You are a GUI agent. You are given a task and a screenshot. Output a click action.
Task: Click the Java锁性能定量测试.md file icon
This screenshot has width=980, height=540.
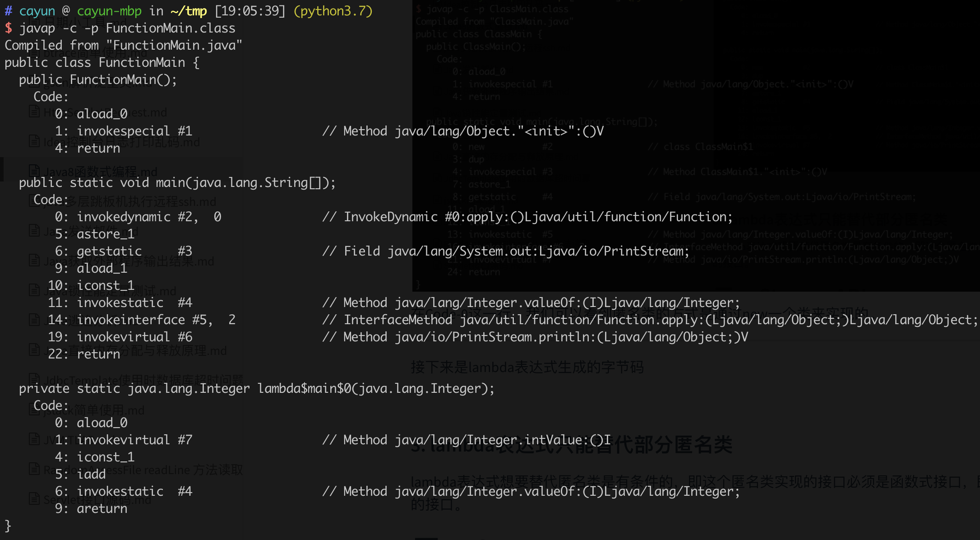coord(34,290)
